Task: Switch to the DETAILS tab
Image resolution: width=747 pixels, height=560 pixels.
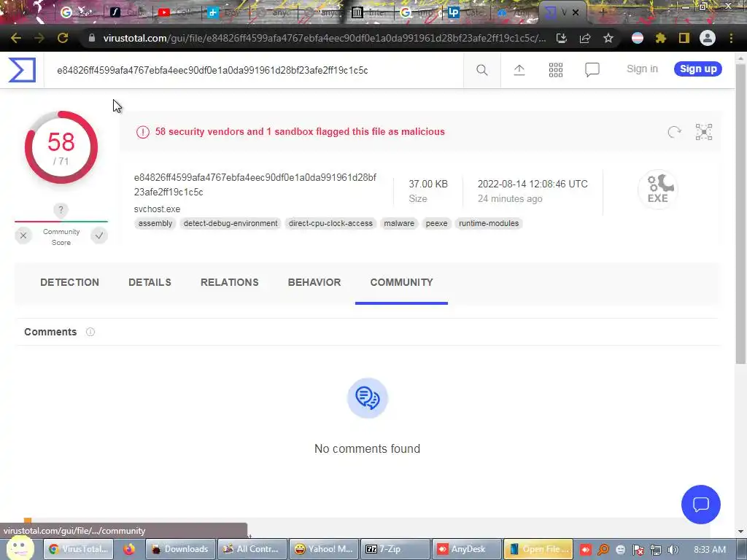Action: click(x=150, y=282)
